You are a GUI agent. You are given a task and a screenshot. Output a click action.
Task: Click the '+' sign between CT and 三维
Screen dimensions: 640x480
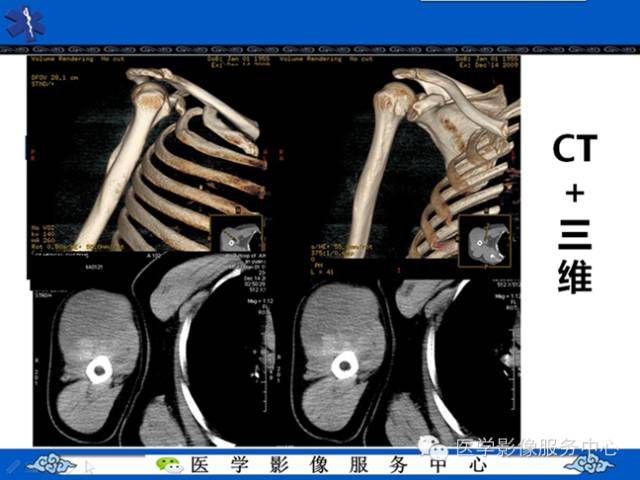(x=575, y=193)
